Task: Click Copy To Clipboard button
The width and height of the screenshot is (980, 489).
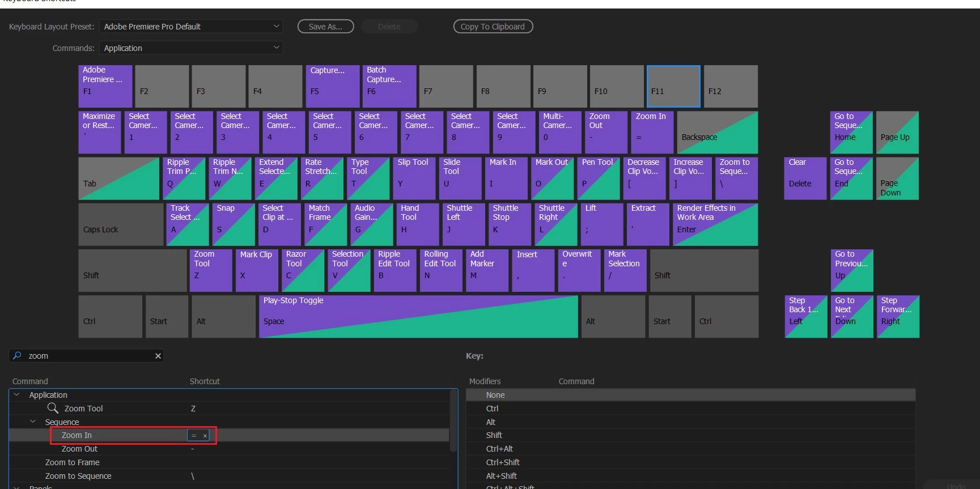Action: point(493,27)
